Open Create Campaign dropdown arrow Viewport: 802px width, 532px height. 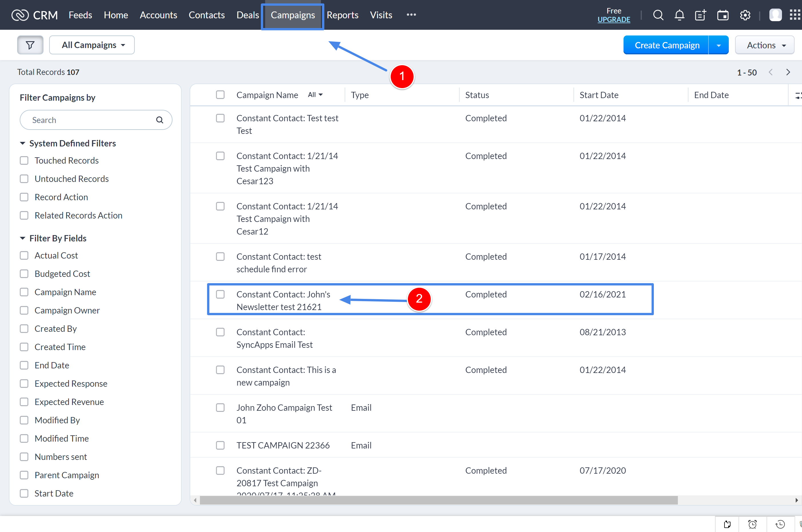718,45
